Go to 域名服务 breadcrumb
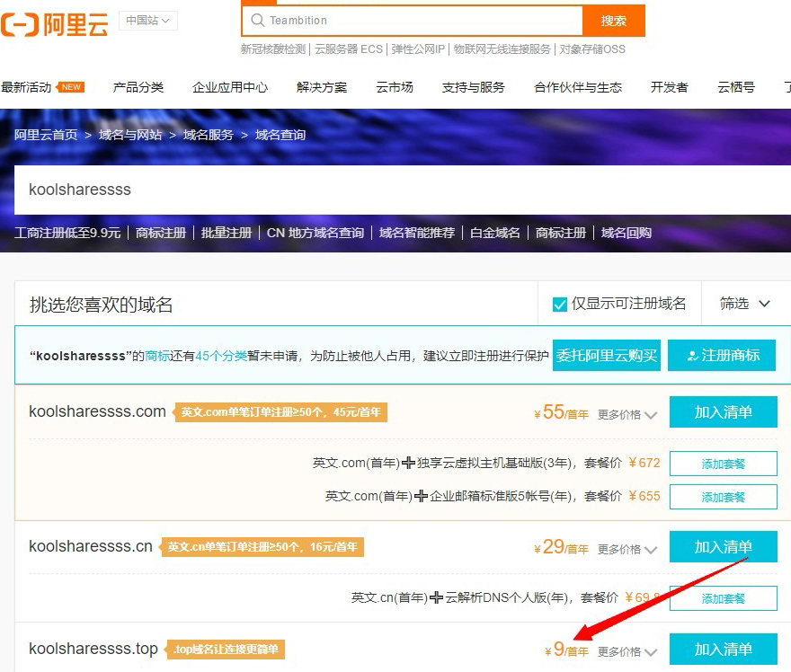The image size is (791, 672). [209, 135]
